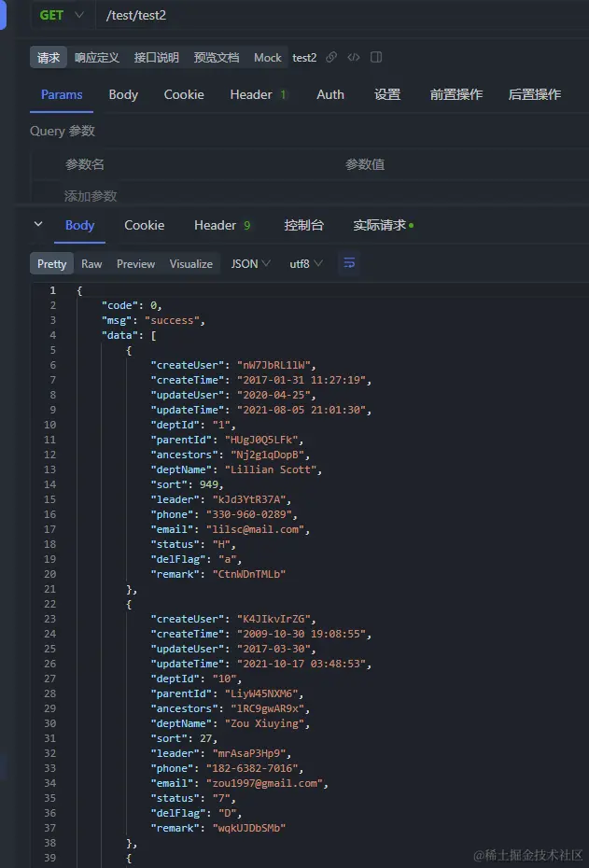Open the utf8 encoding dropdown
This screenshot has width=589, height=868.
pyautogui.click(x=305, y=264)
